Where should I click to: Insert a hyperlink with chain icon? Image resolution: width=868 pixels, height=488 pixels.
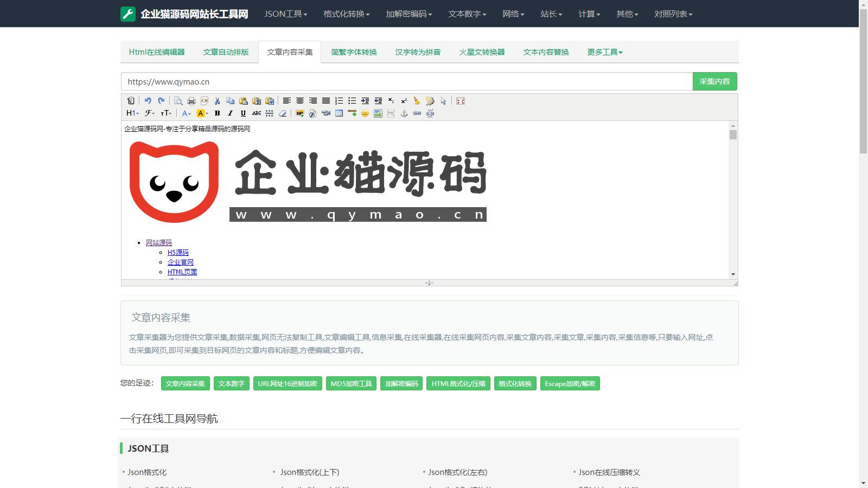[x=417, y=113]
